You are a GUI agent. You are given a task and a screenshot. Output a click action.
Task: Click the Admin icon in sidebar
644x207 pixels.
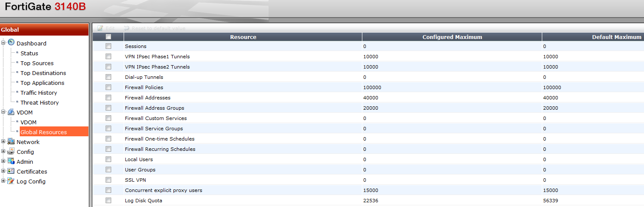11,161
